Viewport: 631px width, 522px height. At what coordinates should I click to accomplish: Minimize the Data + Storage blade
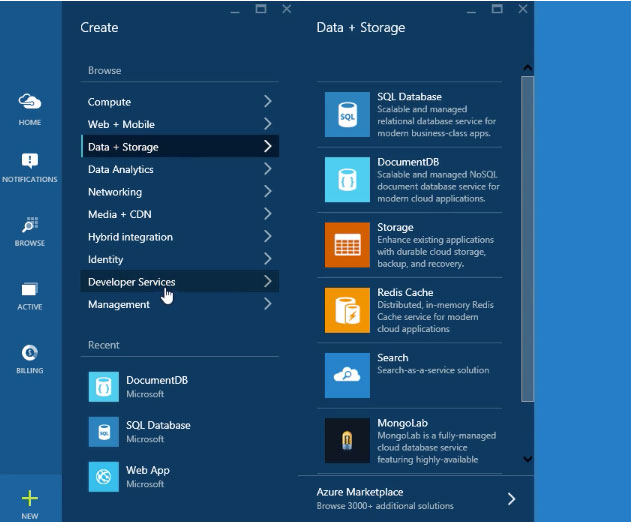(x=471, y=10)
